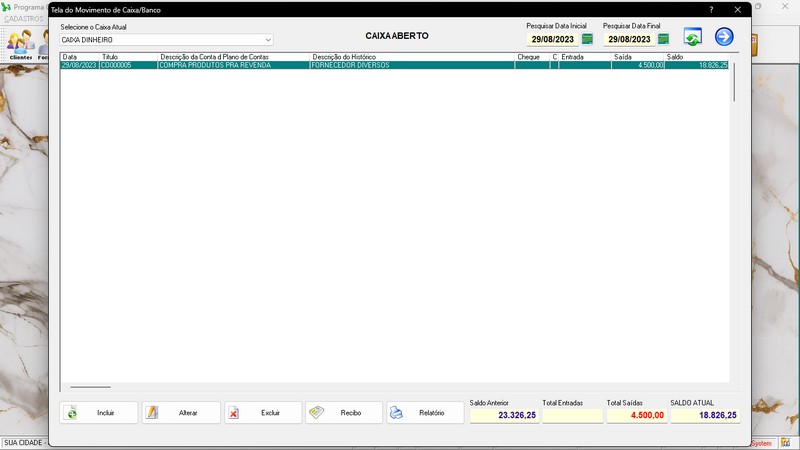Viewport: 800px width, 450px height.
Task: Click the status bar icon at bottom right
Action: point(785,443)
